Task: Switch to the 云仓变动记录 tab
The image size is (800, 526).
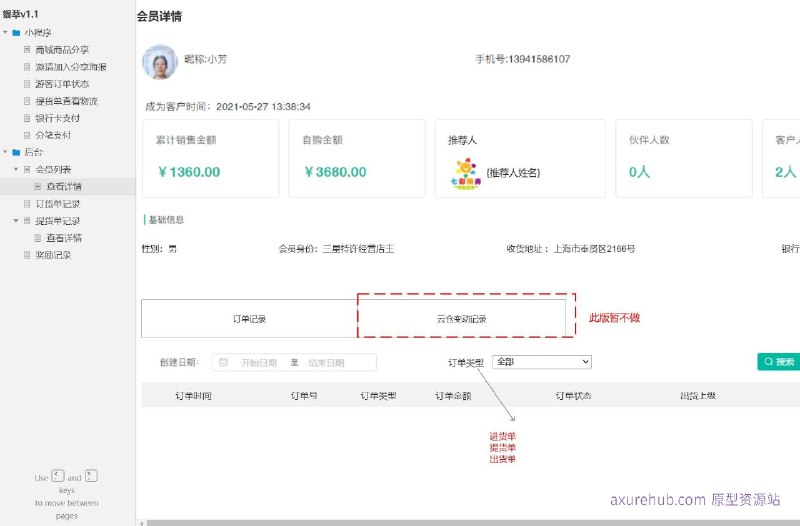Action: (461, 319)
